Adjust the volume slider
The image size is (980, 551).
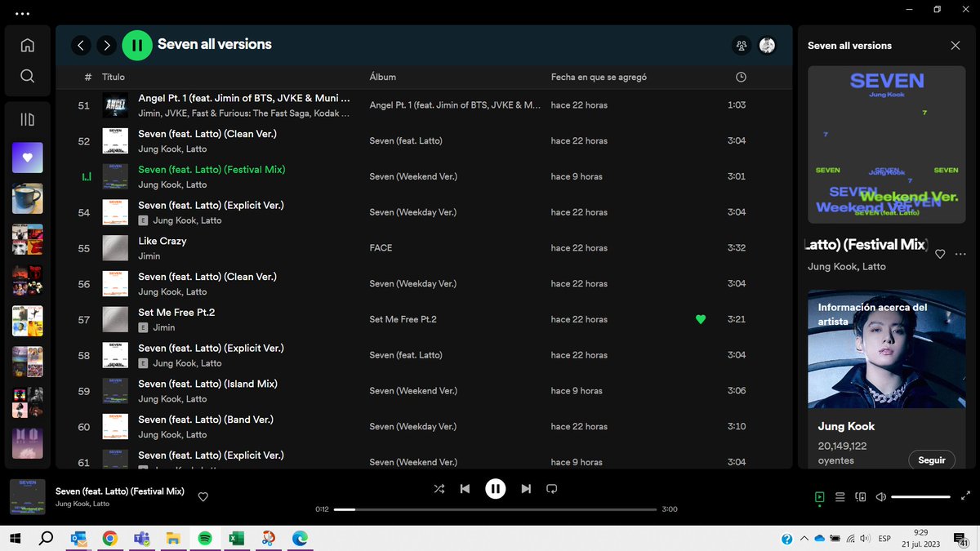(920, 496)
